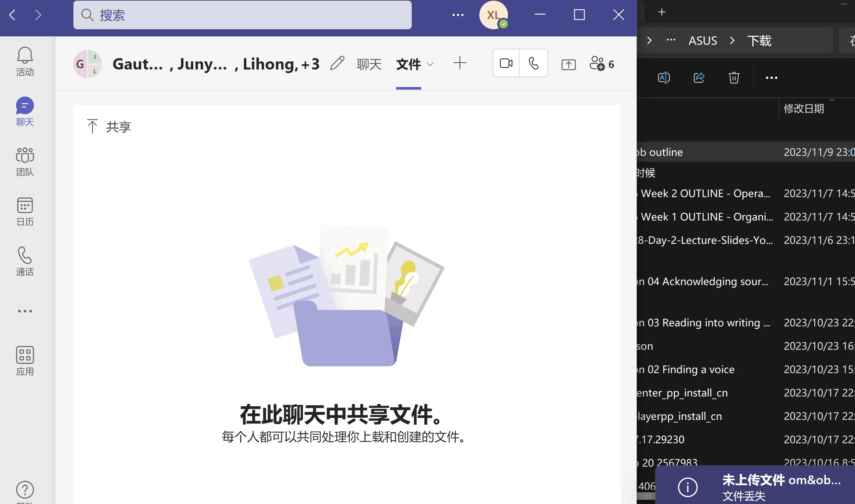
Task: Share the file using Explorer's share icon
Action: click(699, 77)
